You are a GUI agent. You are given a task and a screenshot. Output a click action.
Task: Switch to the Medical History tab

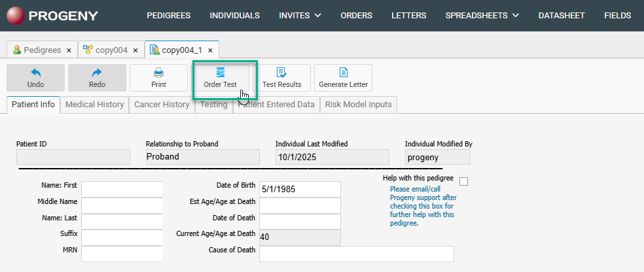pos(95,105)
